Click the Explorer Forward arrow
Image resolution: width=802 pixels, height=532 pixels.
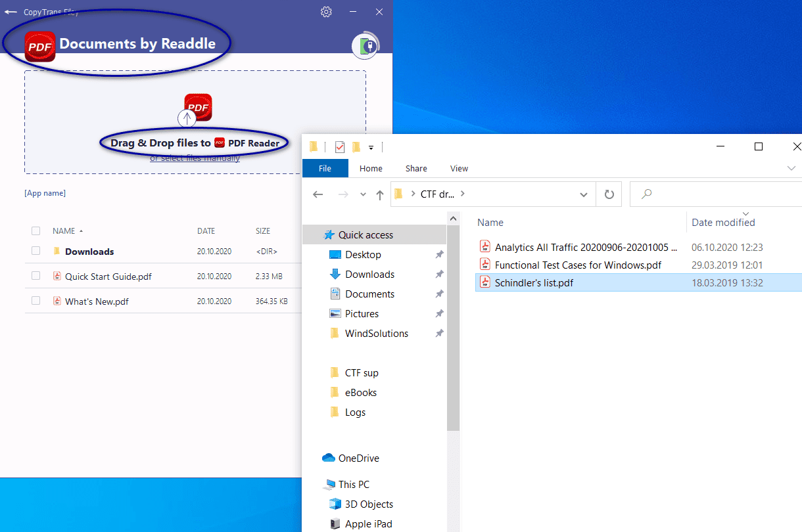coord(342,194)
